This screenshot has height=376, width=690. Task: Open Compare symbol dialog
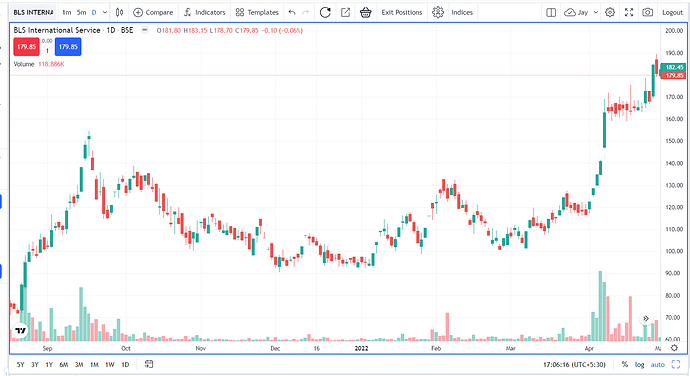(x=153, y=12)
